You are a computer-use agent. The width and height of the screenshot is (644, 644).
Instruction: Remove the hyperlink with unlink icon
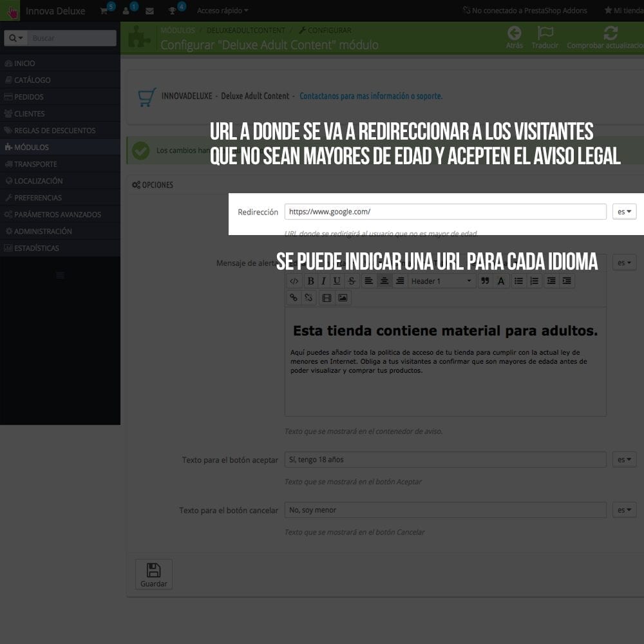coord(308,298)
